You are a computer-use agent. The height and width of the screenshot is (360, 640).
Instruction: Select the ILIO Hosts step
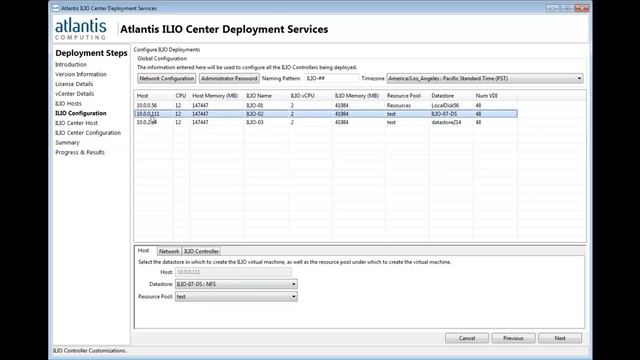[x=68, y=104]
